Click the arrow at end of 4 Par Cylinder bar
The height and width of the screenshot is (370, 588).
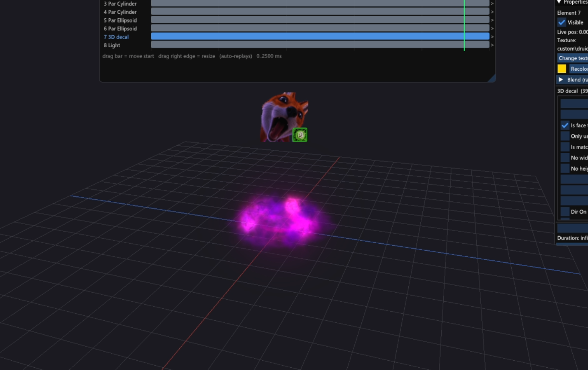pyautogui.click(x=492, y=12)
